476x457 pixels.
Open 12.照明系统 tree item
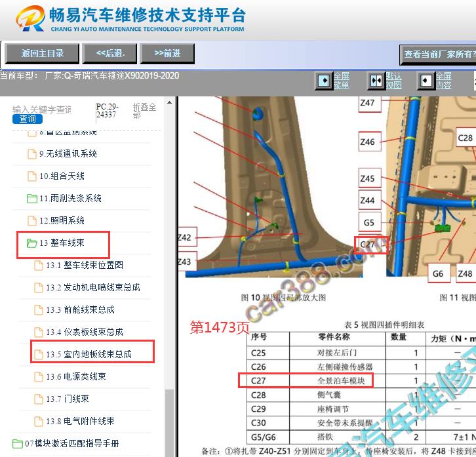pos(62,221)
